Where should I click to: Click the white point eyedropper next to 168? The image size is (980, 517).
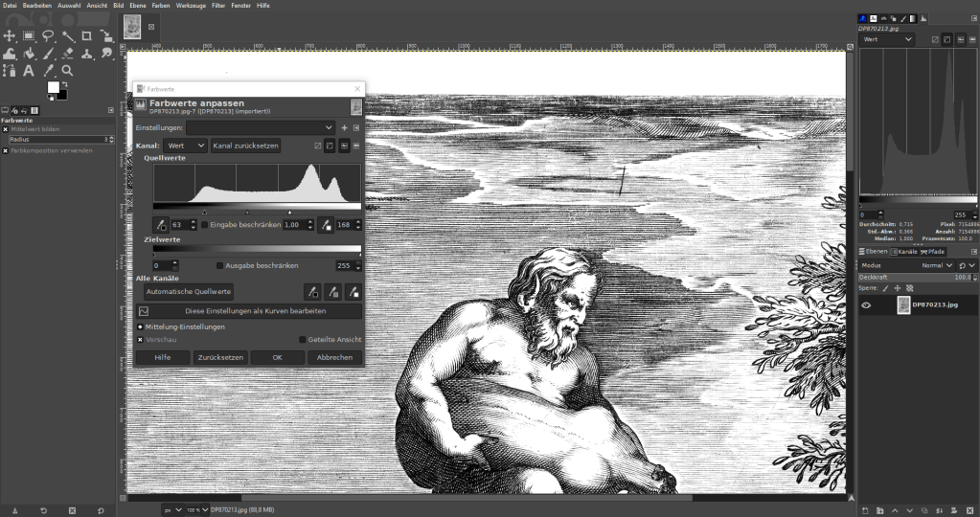click(326, 225)
